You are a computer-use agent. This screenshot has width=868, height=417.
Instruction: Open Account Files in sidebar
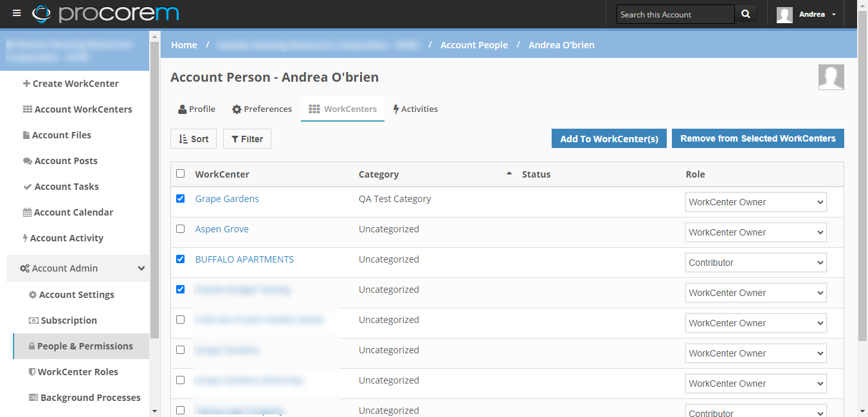57,135
